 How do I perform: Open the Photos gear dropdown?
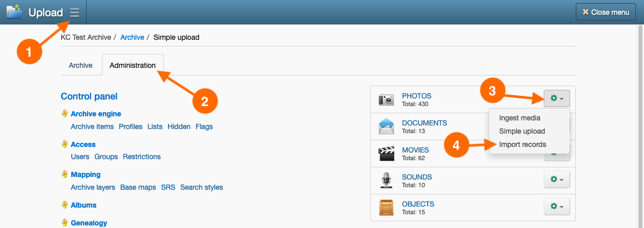[556, 98]
